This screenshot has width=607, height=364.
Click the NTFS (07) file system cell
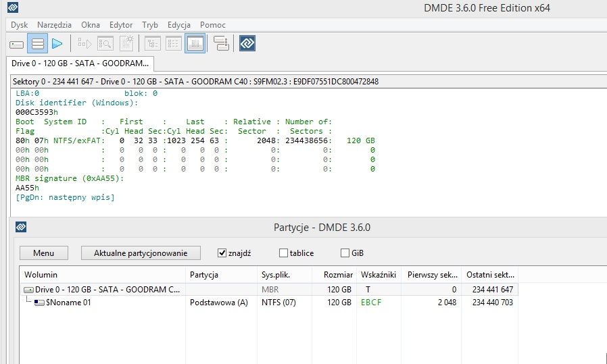[278, 303]
